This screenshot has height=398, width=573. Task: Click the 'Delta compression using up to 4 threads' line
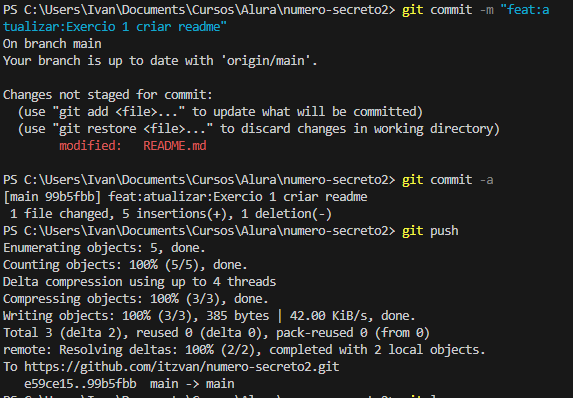pos(139,281)
